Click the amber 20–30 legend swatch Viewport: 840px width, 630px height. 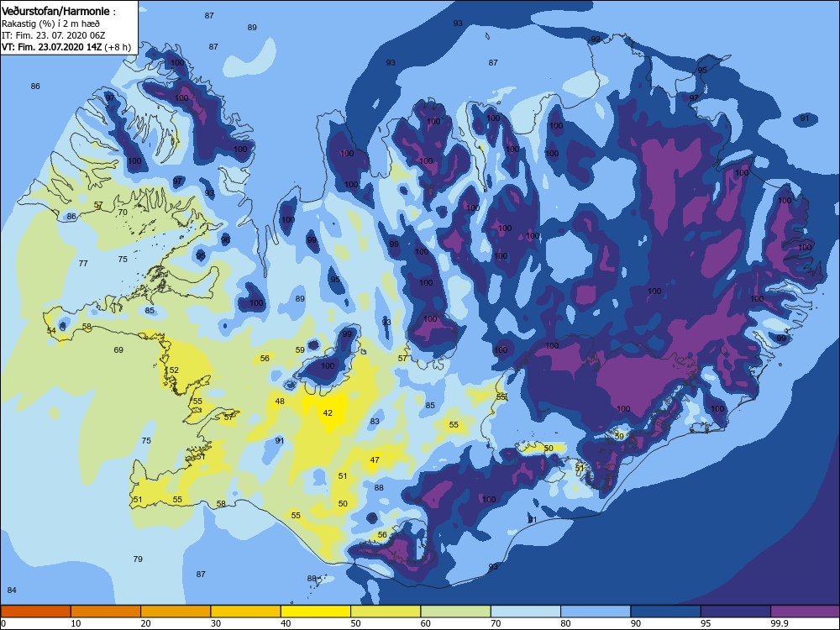pos(176,612)
